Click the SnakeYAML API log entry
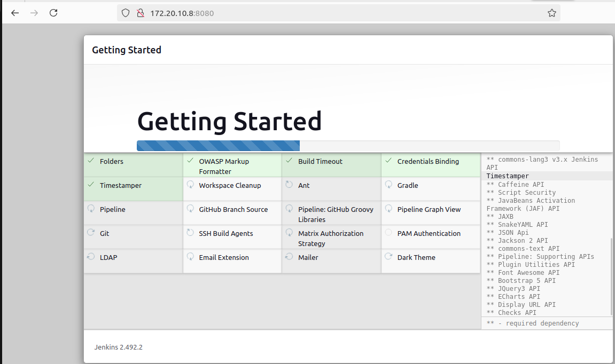Screen dimensions: 615x364 [517, 225]
